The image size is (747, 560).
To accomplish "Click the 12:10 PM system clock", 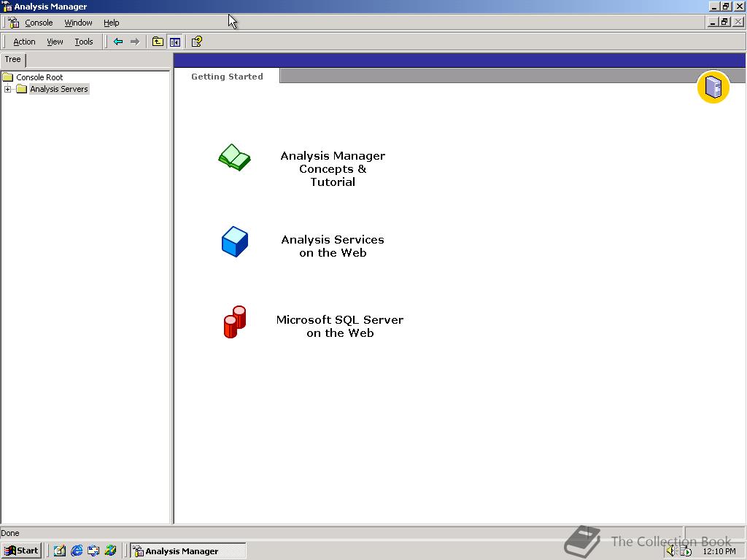I will pyautogui.click(x=719, y=551).
